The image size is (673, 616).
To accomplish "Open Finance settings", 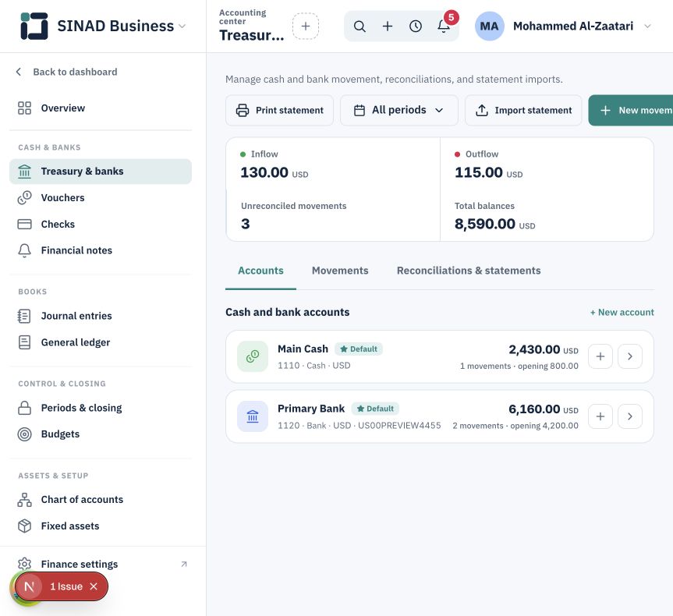I will [x=101, y=564].
